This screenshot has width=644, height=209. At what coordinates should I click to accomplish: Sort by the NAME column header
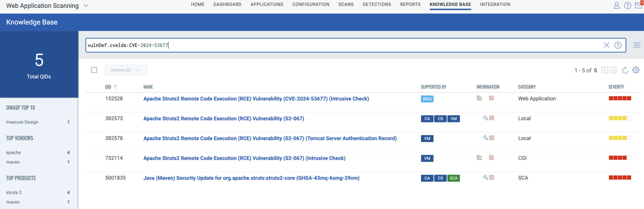[x=148, y=87]
